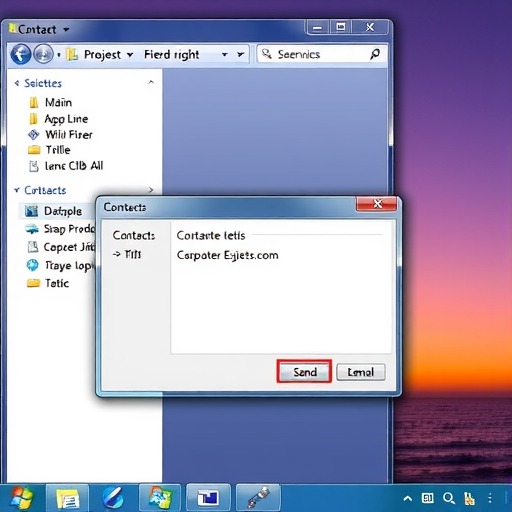Select Srap Prodc item

click(x=69, y=229)
